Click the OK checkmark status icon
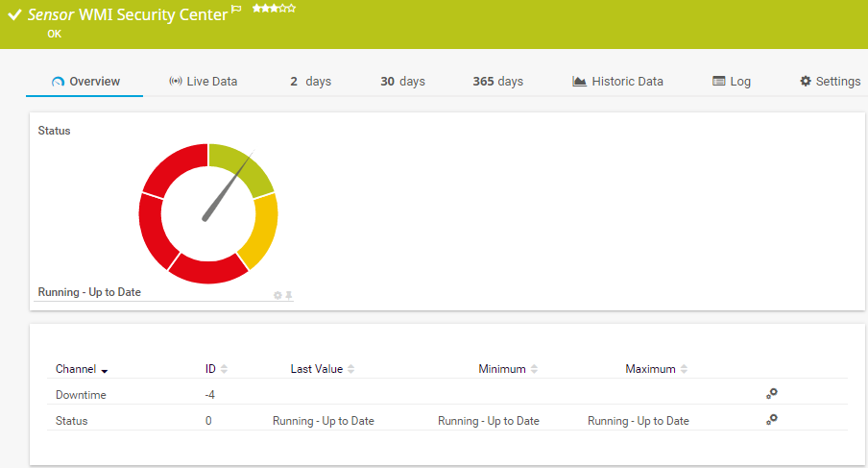 [x=14, y=15]
